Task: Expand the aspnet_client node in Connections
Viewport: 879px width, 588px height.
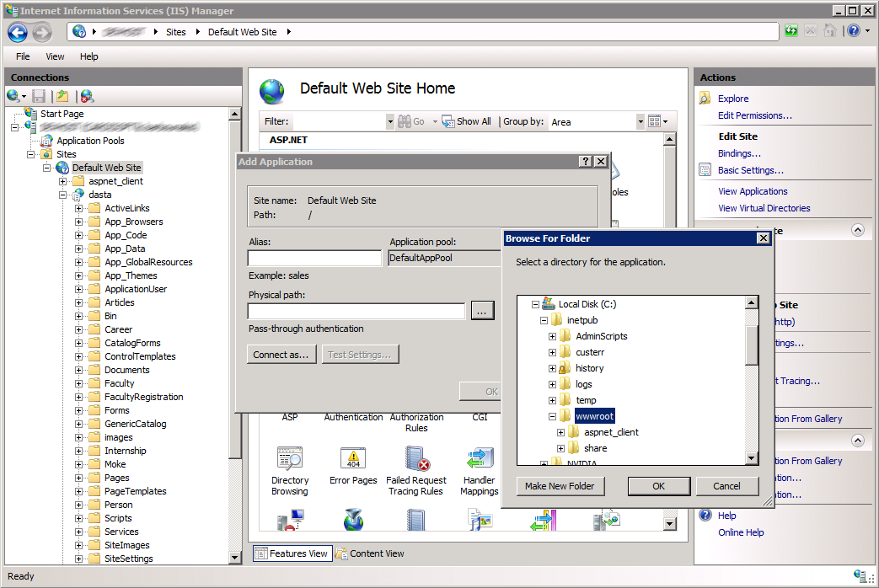Action: (62, 181)
